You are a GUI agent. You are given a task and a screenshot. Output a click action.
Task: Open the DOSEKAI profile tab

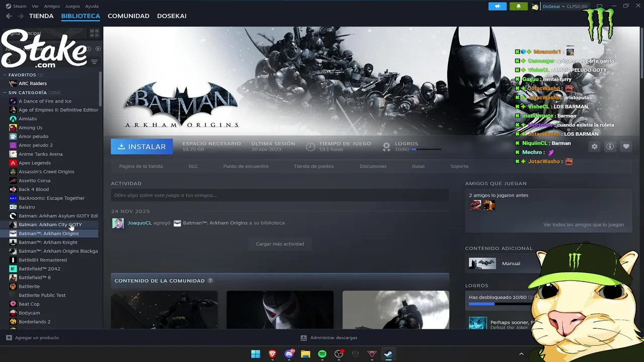[172, 16]
